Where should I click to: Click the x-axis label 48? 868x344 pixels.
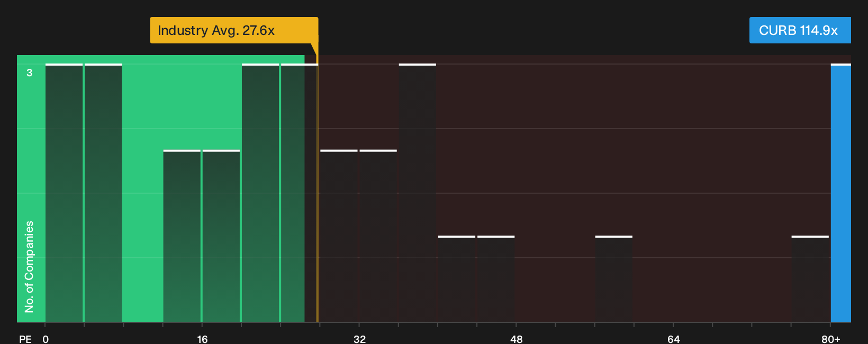[x=516, y=339]
